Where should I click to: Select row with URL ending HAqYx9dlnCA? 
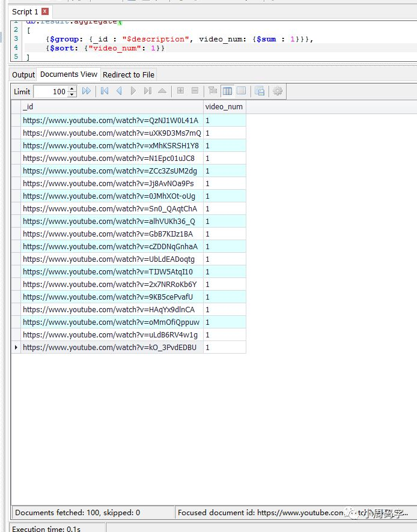[x=112, y=309]
